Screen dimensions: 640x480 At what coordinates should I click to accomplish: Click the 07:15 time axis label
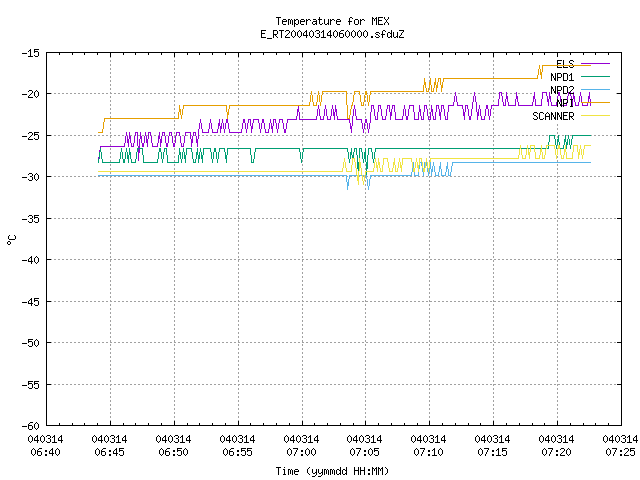(493, 452)
